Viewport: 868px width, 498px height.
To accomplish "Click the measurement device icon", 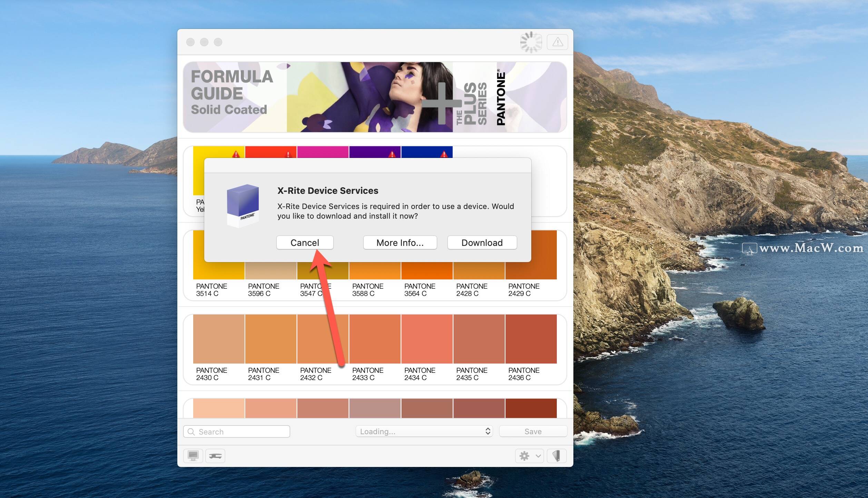I will pos(215,456).
